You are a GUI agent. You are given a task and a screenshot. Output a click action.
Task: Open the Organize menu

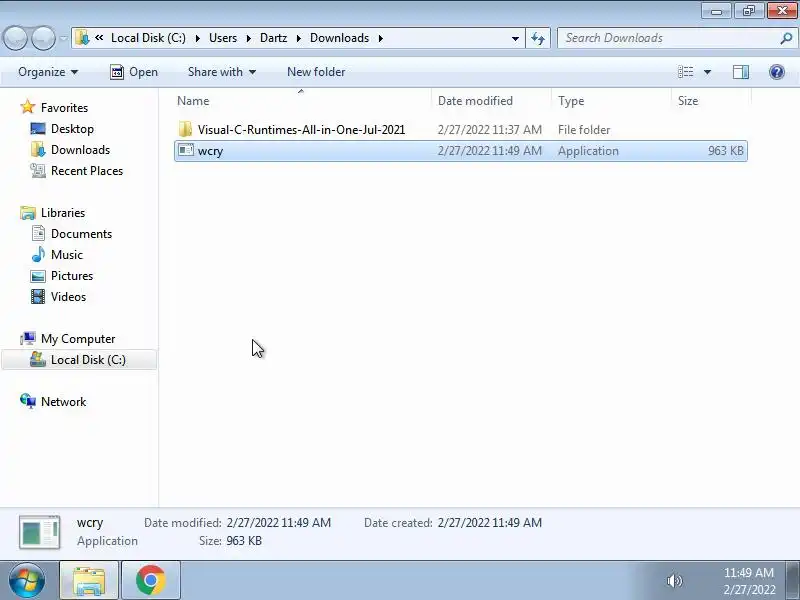[x=48, y=72]
